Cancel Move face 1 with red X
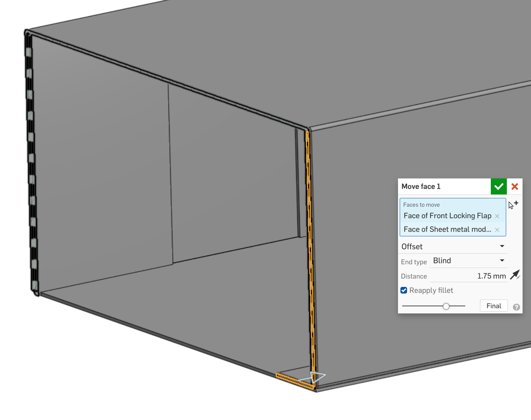The image size is (531, 420). [515, 186]
